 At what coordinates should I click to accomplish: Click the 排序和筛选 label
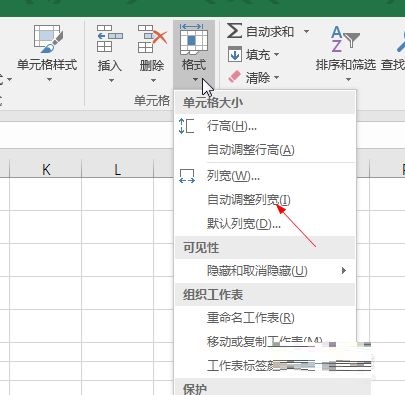coord(346,65)
